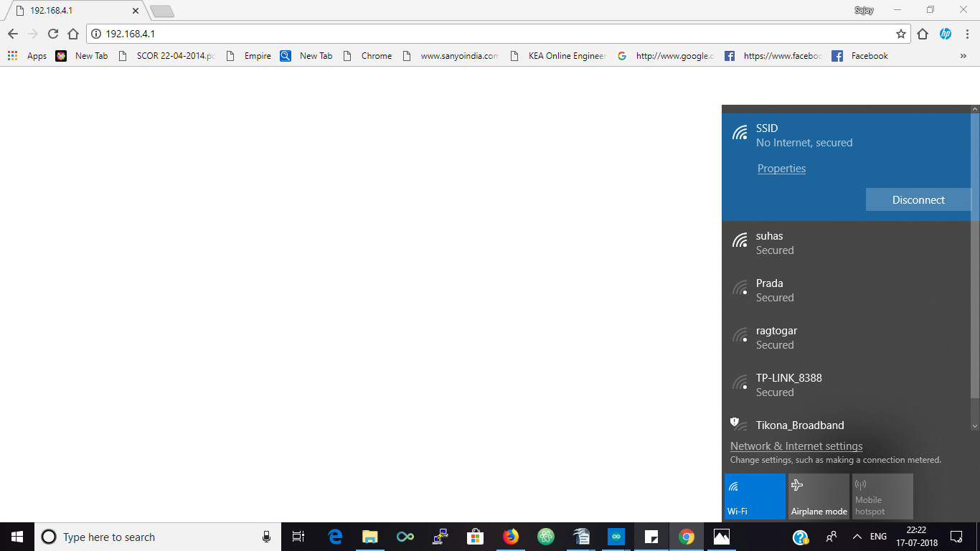Select the TP-LINK_8388 Wi-Fi network

847,385
